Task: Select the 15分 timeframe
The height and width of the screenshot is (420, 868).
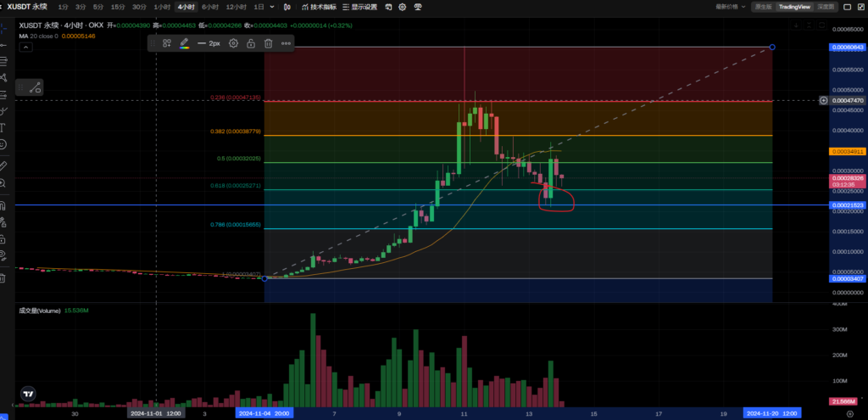Action: (x=118, y=7)
